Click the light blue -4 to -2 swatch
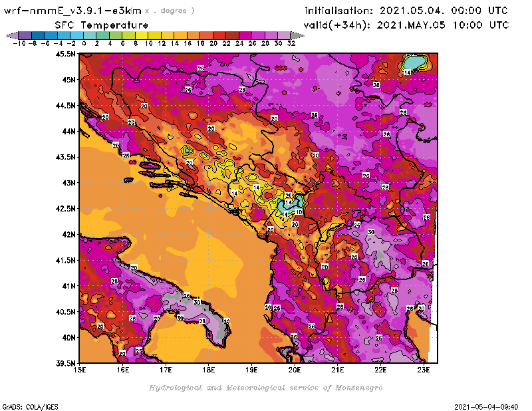This screenshot has height=411, width=532. coord(64,35)
